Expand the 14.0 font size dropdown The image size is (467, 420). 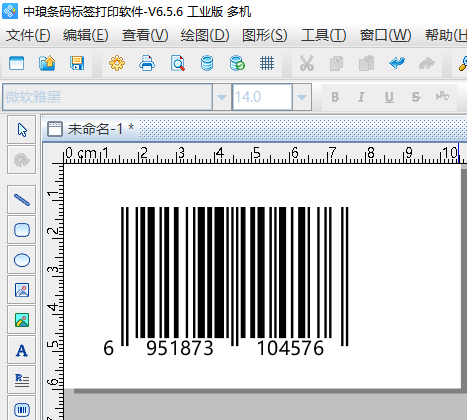pos(302,97)
